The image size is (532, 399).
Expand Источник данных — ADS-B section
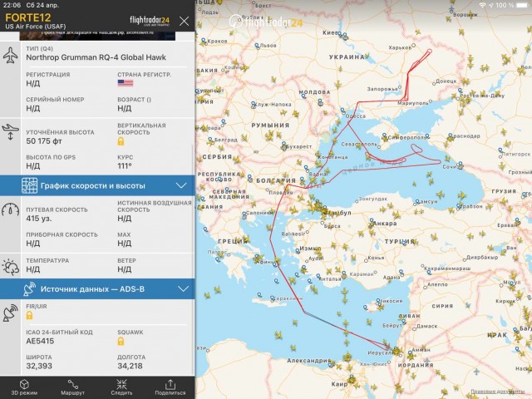tap(97, 289)
